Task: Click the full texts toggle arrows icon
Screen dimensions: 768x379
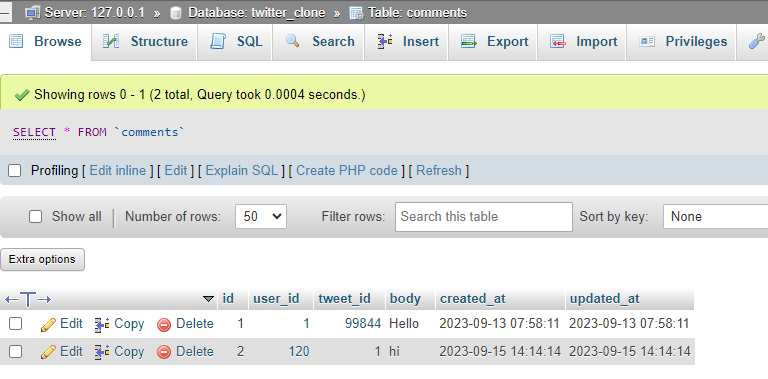Action: (28, 299)
